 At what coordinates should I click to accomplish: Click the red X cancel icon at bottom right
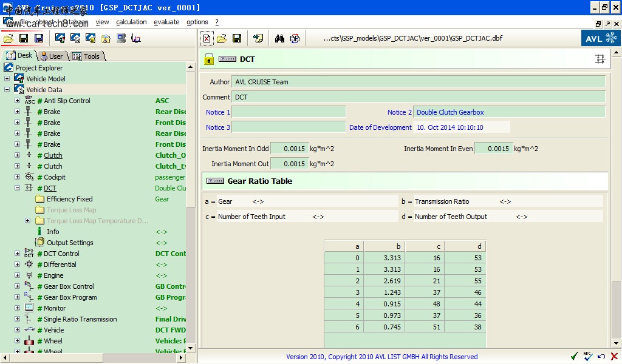[615, 357]
